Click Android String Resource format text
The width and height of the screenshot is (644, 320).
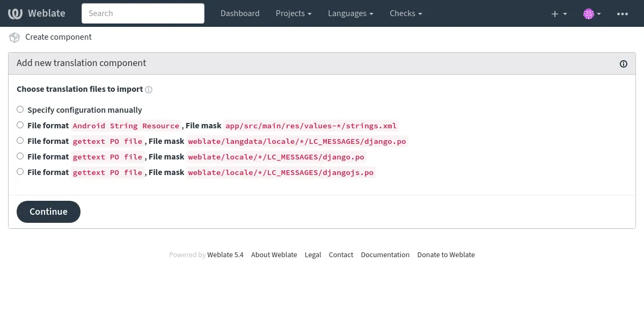(x=126, y=126)
